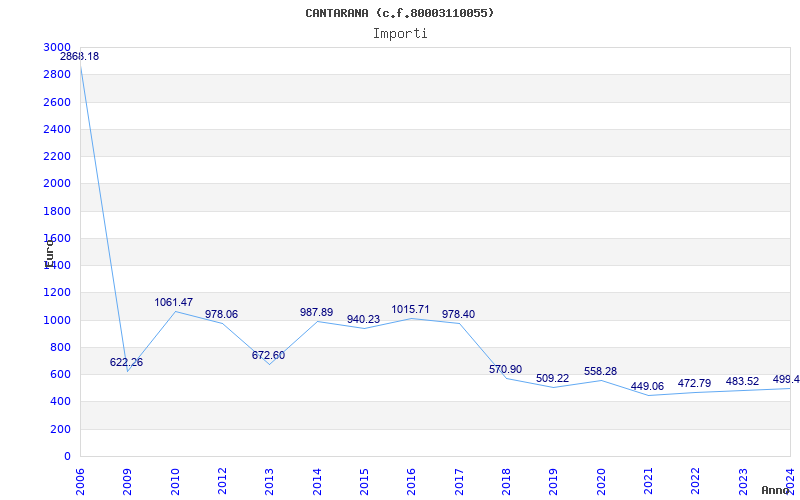
Task: Select the 2015 x-axis year label
Action: pyautogui.click(x=364, y=481)
